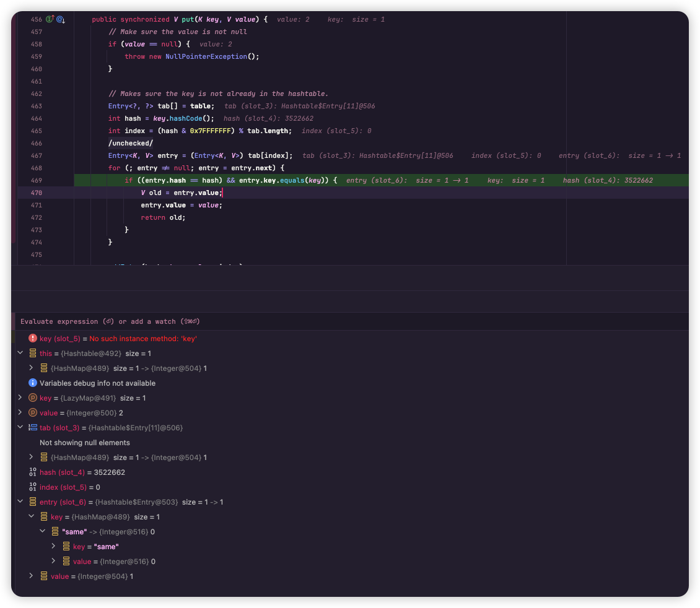
Task: Click the array icon beside tab (slot_3)
Action: click(33, 427)
